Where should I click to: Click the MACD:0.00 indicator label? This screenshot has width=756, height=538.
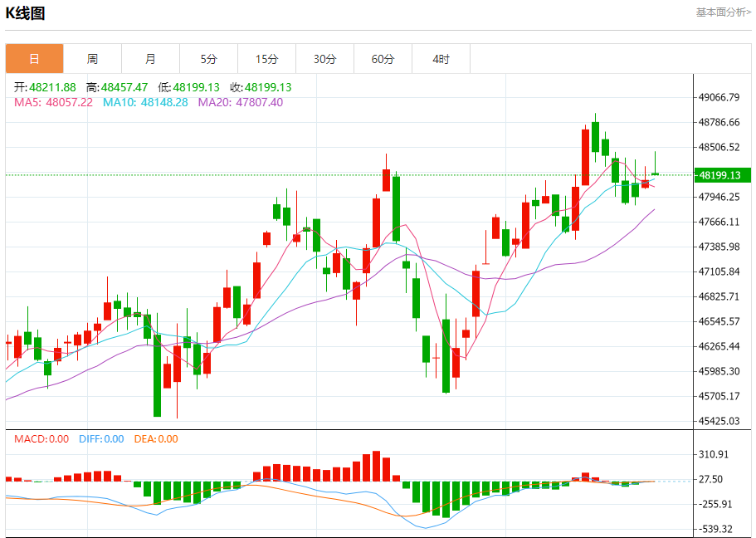point(41,439)
